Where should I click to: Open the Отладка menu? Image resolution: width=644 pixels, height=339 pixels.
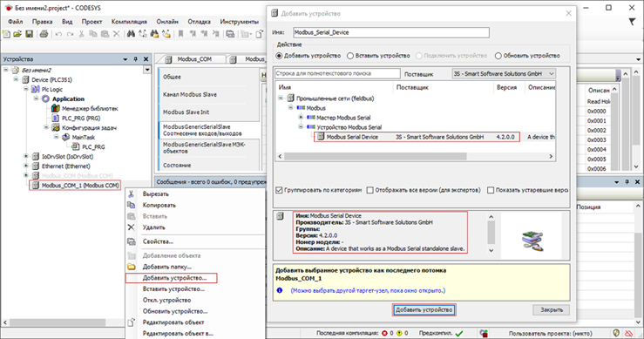point(200,22)
